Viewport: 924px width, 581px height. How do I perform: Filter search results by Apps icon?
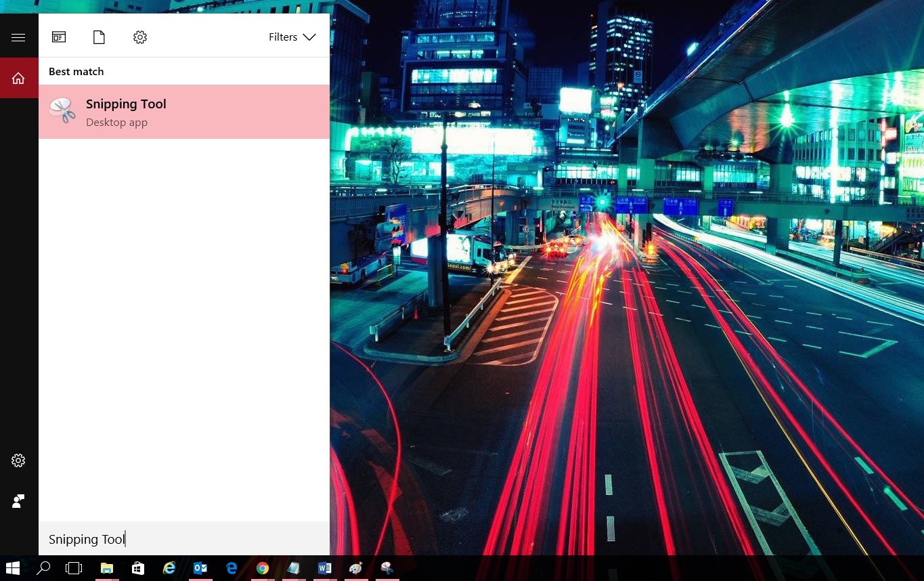pos(59,37)
